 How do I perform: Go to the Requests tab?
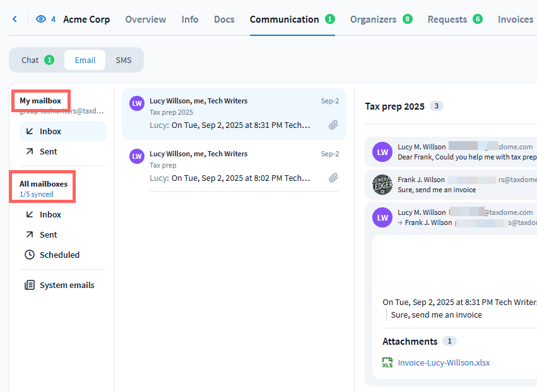pyautogui.click(x=447, y=20)
